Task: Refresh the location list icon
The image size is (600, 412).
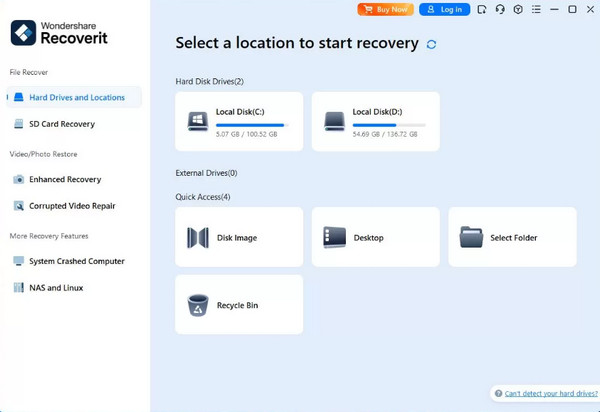Action: pos(431,44)
